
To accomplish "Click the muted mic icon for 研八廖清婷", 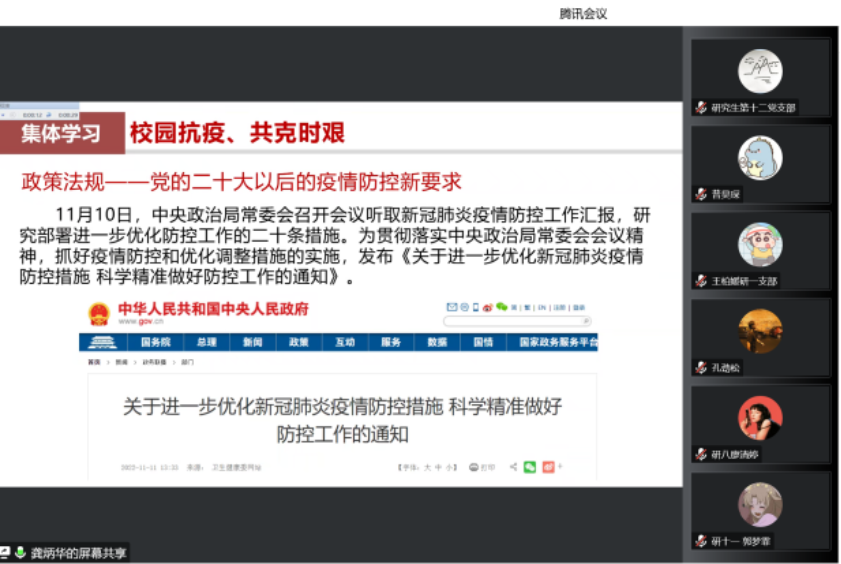I will pyautogui.click(x=702, y=454).
